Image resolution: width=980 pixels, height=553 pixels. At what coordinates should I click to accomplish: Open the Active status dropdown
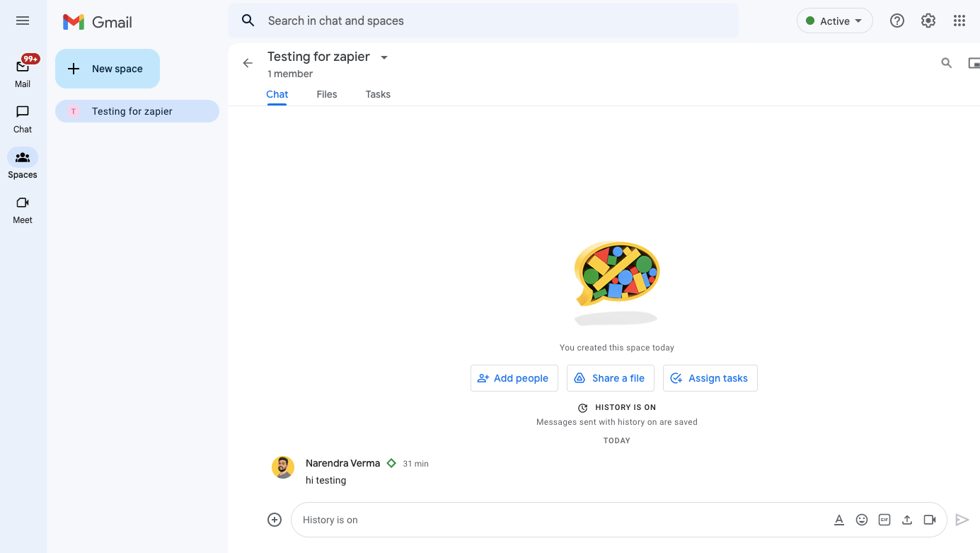click(835, 21)
